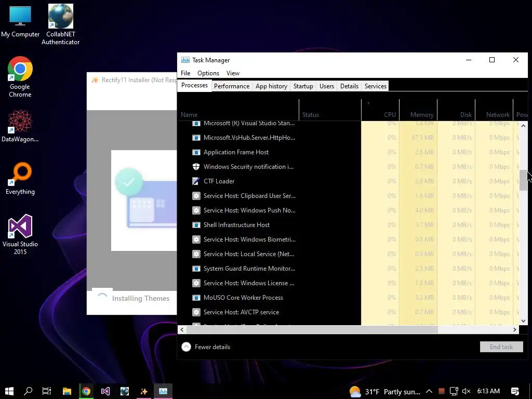Open the Options menu in Task Manager
The image size is (532, 399).
[208, 73]
